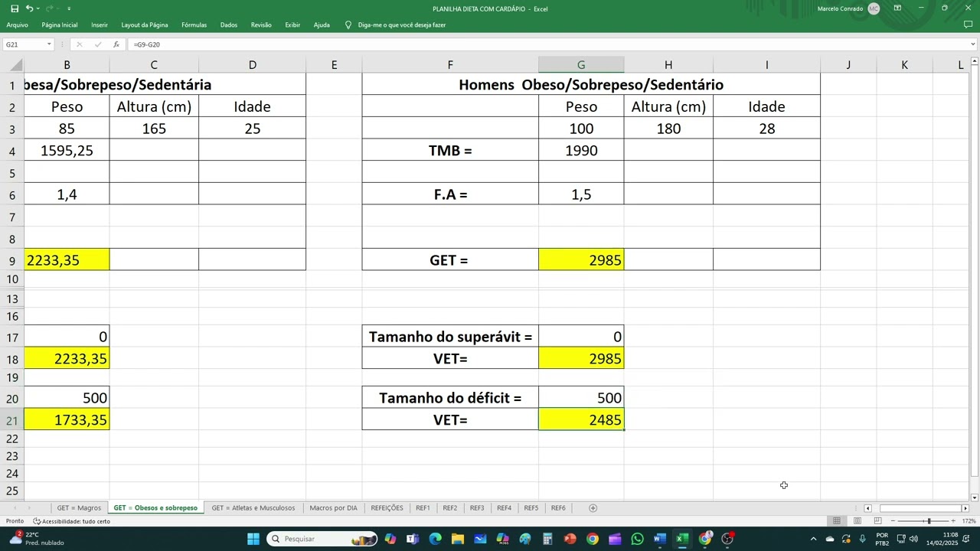Screen dimensions: 980x551
Task: Open the REF1 sheet tab
Action: pos(423,508)
